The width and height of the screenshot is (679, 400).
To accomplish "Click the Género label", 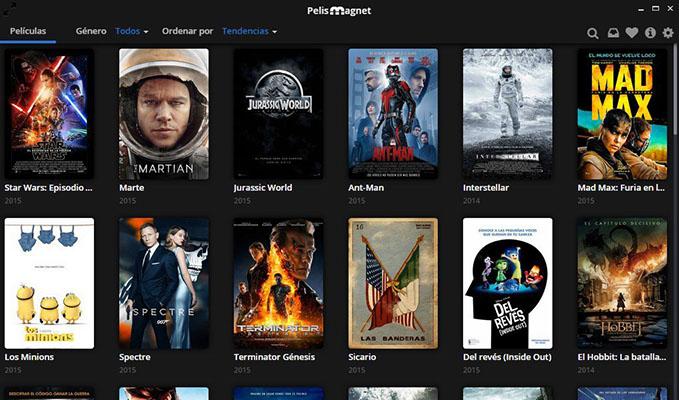I will pos(91,31).
